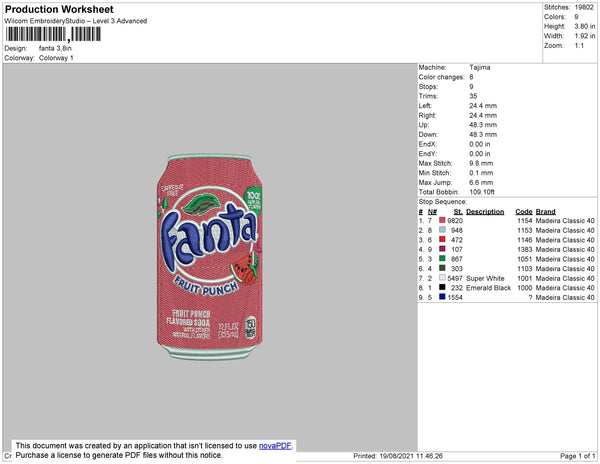This screenshot has width=600, height=464.
Task: Click the 'Emerald Black' description
Action: click(x=488, y=288)
